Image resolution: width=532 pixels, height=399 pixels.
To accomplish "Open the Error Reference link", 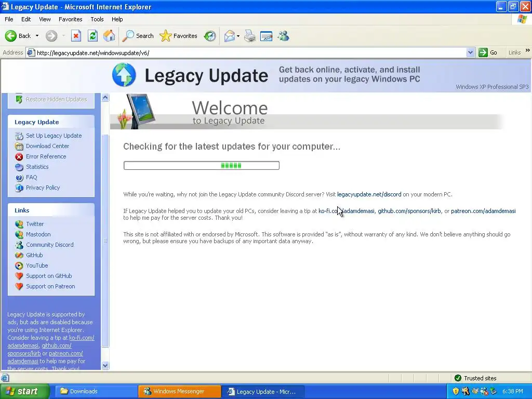I will tap(46, 156).
